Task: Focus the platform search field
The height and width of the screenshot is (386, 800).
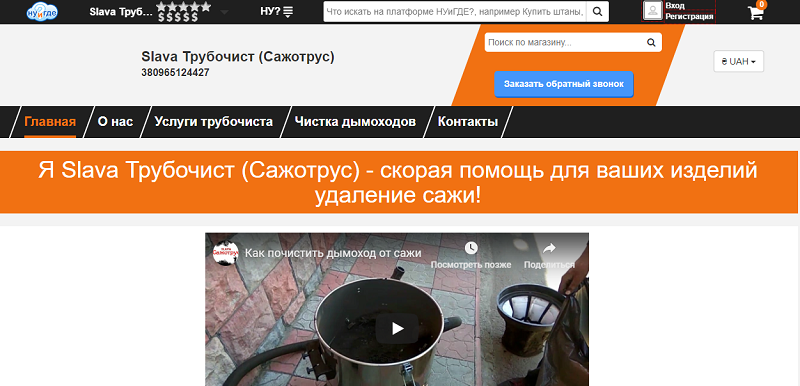Action: [x=455, y=11]
